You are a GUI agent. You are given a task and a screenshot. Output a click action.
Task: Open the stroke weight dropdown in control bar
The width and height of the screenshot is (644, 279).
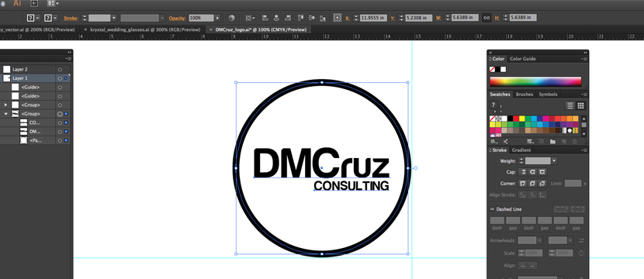pyautogui.click(x=114, y=18)
